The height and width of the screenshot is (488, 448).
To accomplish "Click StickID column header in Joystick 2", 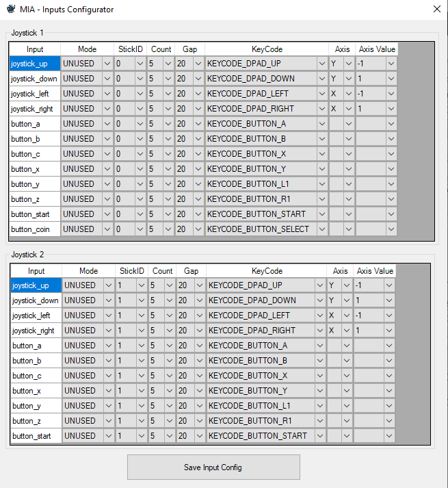I will [131, 271].
